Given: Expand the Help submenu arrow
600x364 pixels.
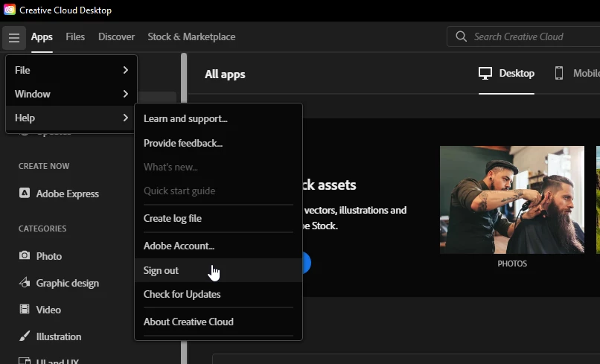Looking at the screenshot, I should 126,118.
